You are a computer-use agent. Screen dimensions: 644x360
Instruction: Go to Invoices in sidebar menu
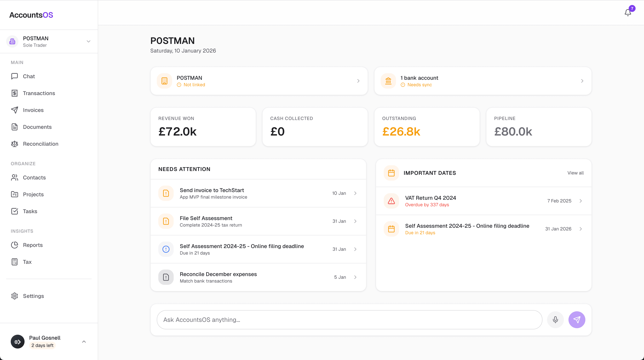click(33, 110)
